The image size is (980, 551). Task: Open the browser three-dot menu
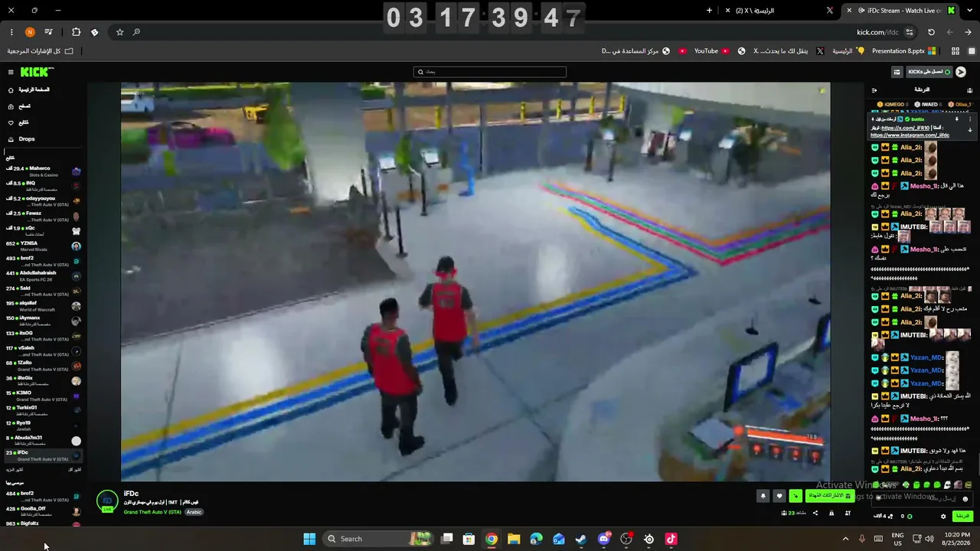coord(11,32)
